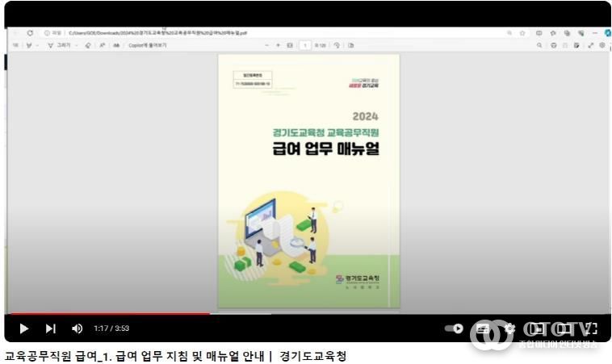Click the read aloud icon
This screenshot has width=612, height=364.
pos(103,45)
